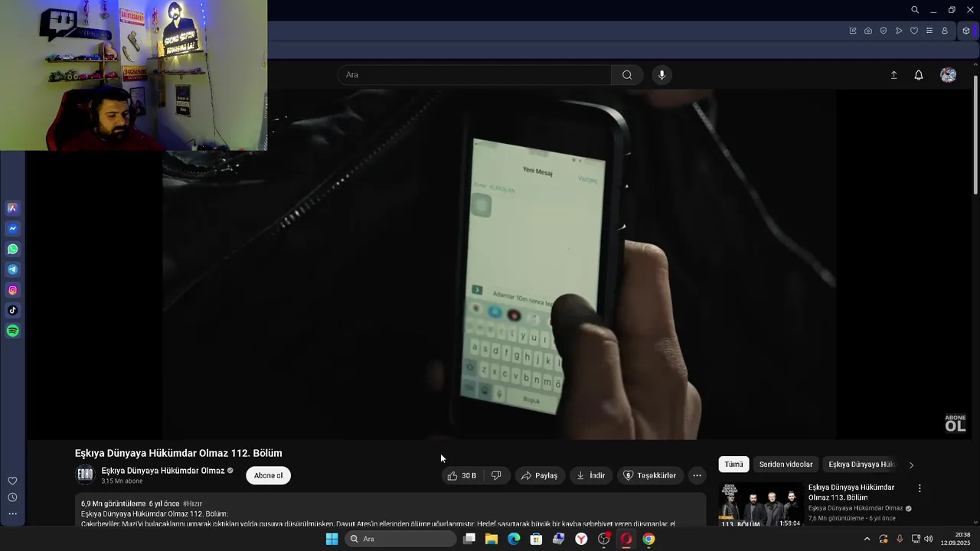Like the video with 30 B button
The height and width of the screenshot is (551, 980).
click(462, 475)
